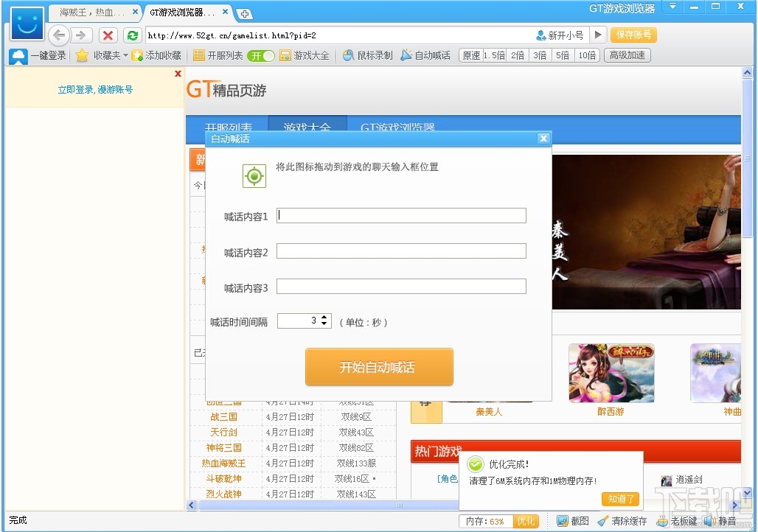Click the 喊话内容3 input field

[401, 286]
